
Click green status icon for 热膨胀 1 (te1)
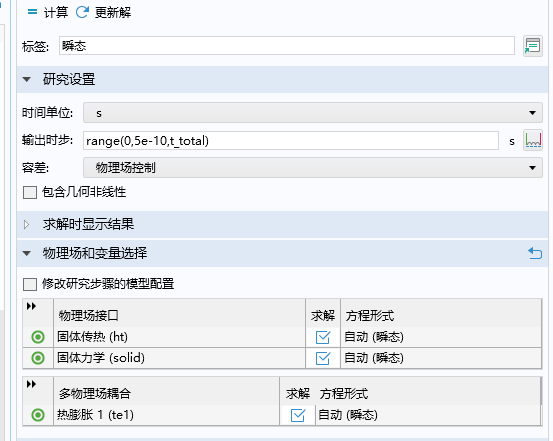(38, 415)
